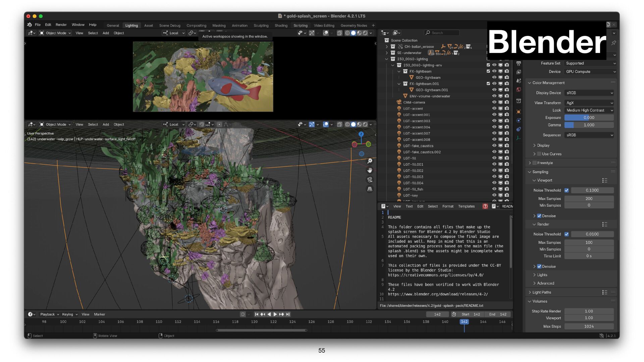
Task: Jump to previous keyframe
Action: pyautogui.click(x=263, y=314)
